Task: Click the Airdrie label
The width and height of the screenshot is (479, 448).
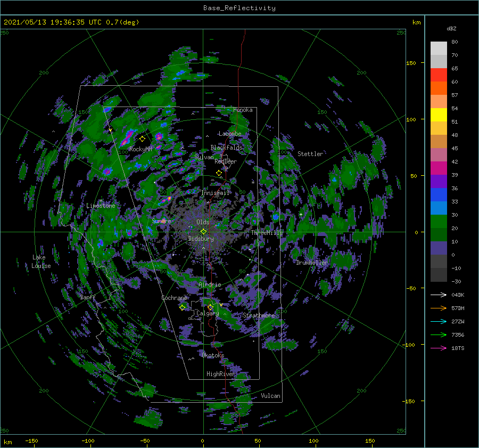Action: pos(210,284)
